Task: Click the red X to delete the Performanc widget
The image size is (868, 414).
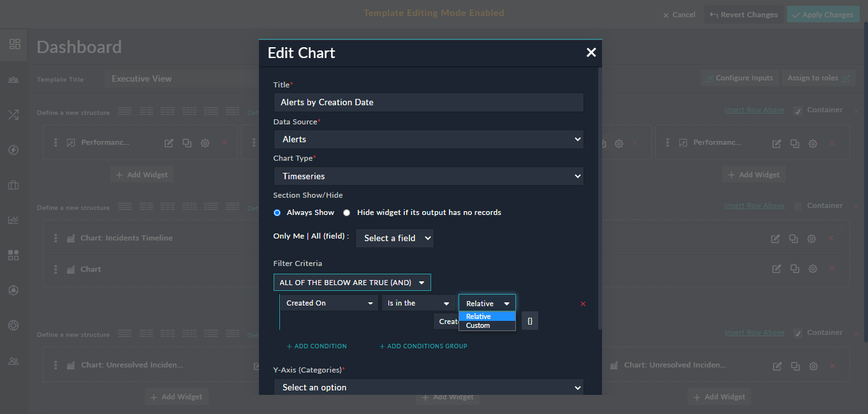Action: (x=224, y=143)
